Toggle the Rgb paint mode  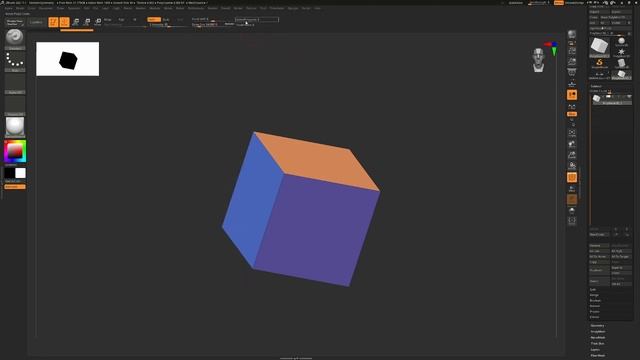click(x=121, y=20)
